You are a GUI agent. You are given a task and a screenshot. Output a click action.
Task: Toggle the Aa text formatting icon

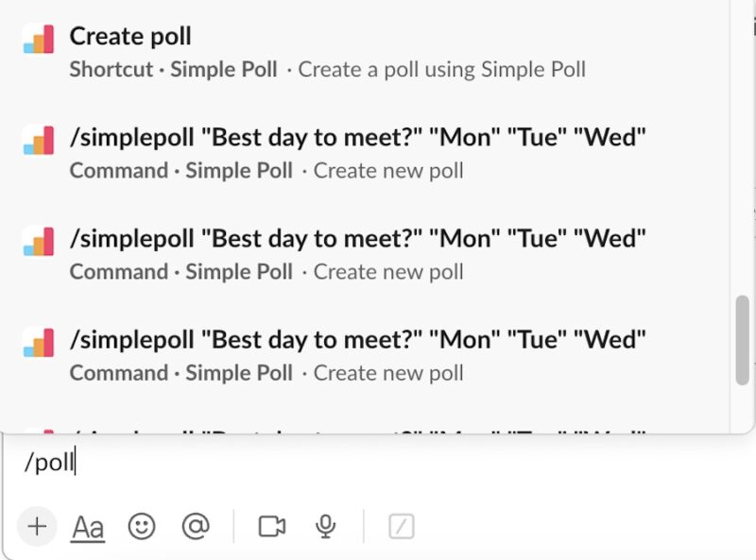click(88, 527)
